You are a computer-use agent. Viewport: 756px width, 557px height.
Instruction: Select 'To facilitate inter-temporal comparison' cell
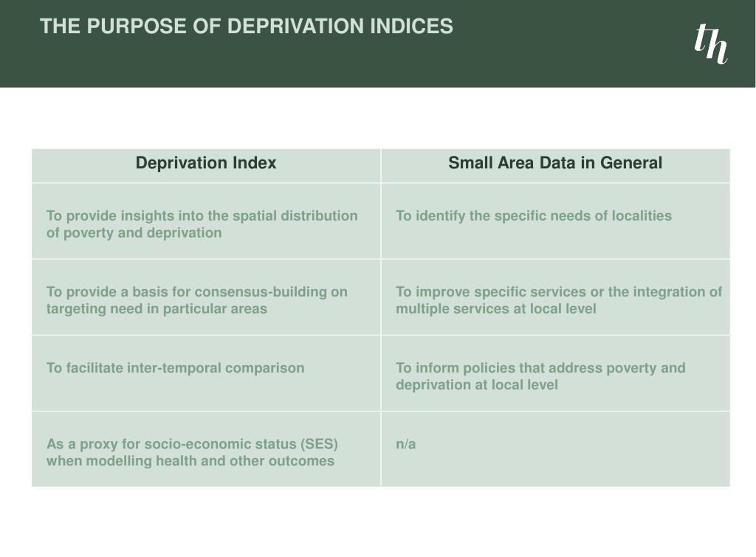(206, 374)
